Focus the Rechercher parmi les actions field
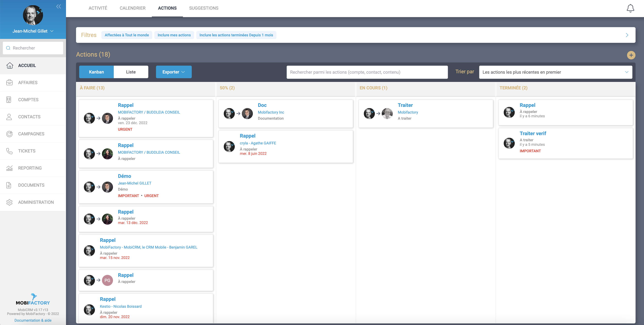The width and height of the screenshot is (644, 325). [x=367, y=72]
